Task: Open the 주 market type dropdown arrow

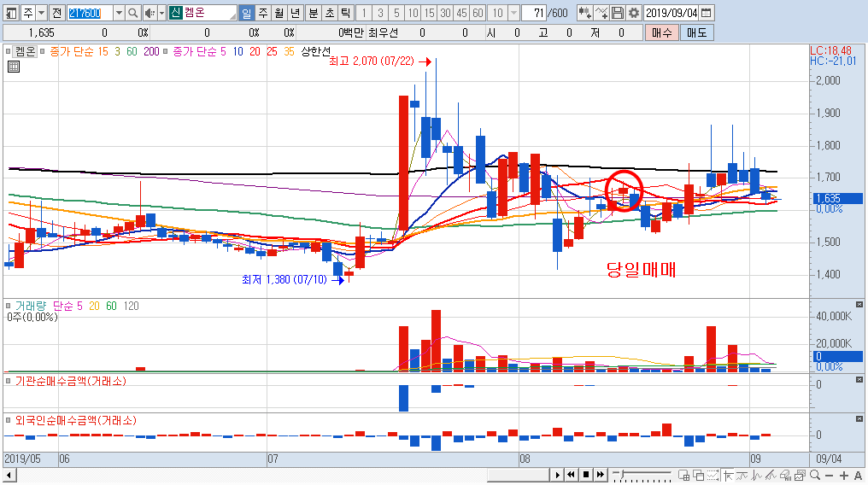Action: 42,13
